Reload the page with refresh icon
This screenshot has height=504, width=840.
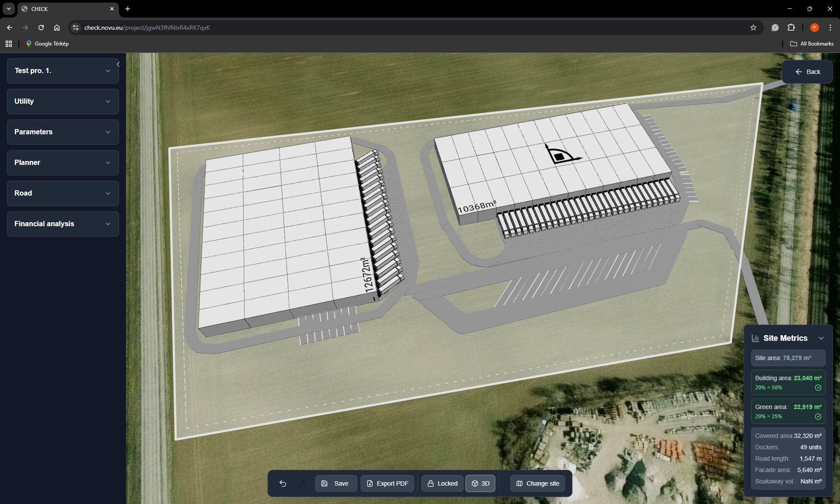(x=41, y=28)
